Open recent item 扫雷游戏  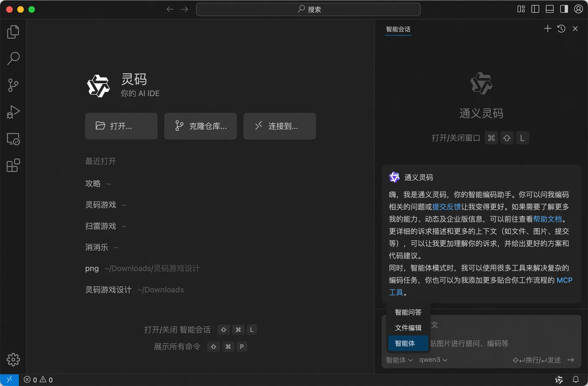pos(101,226)
